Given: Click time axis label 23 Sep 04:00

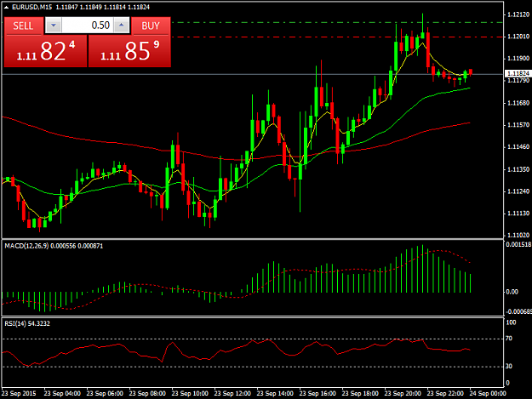Looking at the screenshot, I should click(62, 394).
